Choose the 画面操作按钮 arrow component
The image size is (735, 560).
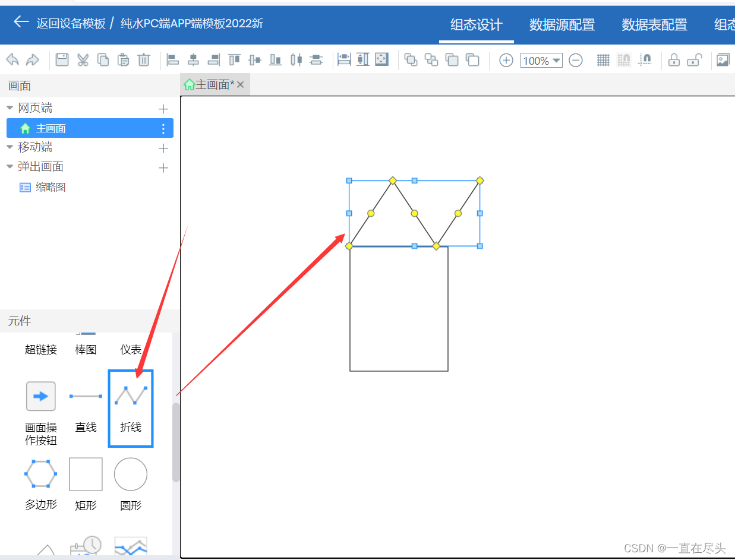pos(41,396)
